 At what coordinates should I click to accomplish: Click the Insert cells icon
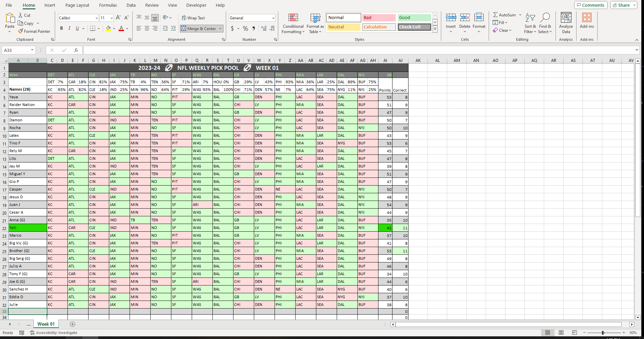[451, 17]
